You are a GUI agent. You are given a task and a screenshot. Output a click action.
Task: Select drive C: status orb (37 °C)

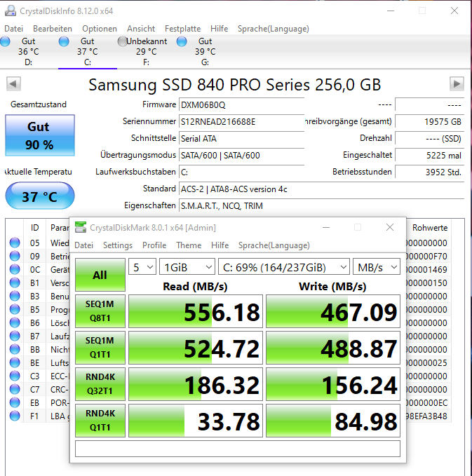tap(64, 41)
